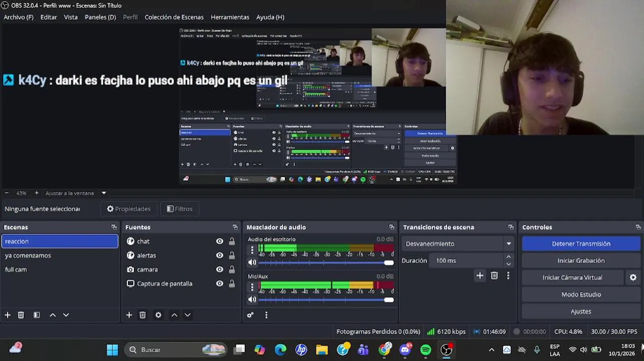The image size is (644, 361).
Task: Mute the Mic/Aux channel
Action: click(x=252, y=299)
